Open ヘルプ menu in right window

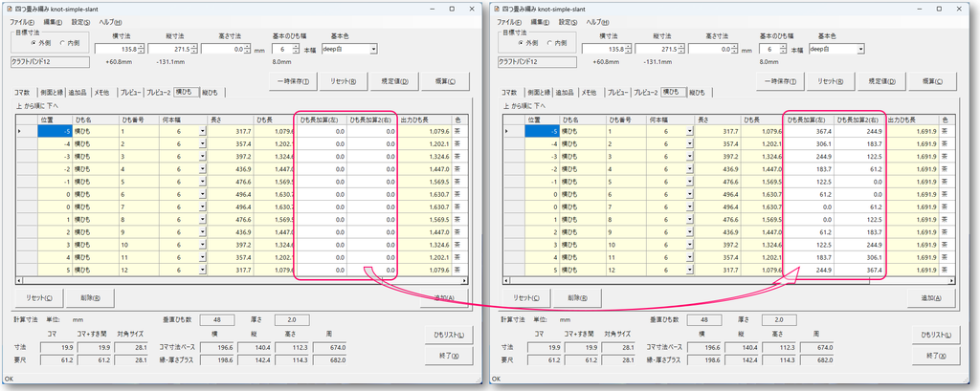598,22
